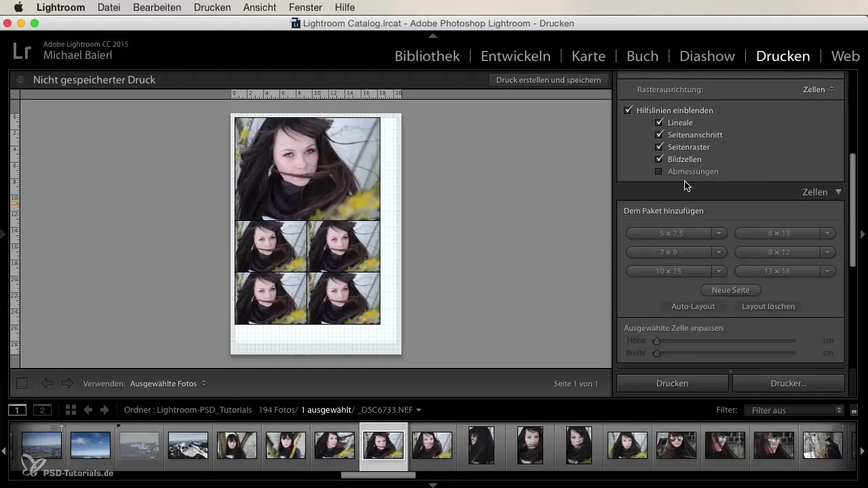The image size is (868, 488).
Task: Click the Neue Seite button
Action: pos(730,290)
